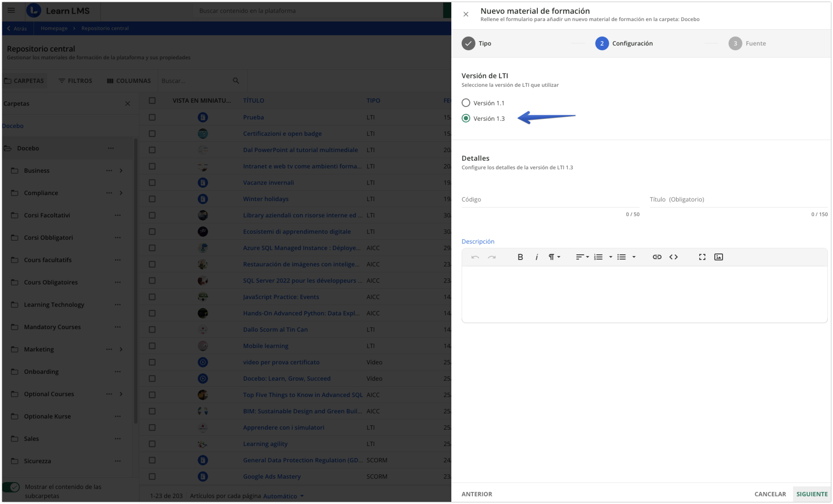Open options menu for Learning Technology folder

click(117, 305)
